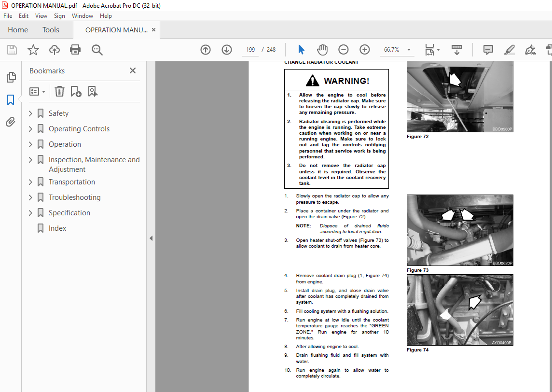The image size is (552, 392).
Task: Click the Figure 72 photo
Action: tap(460, 97)
